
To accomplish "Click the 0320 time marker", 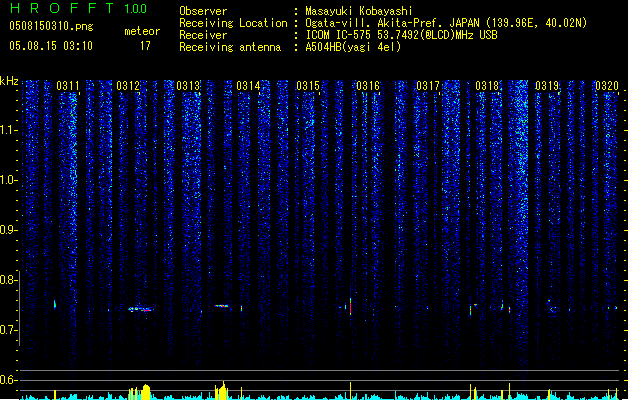I will click(607, 86).
